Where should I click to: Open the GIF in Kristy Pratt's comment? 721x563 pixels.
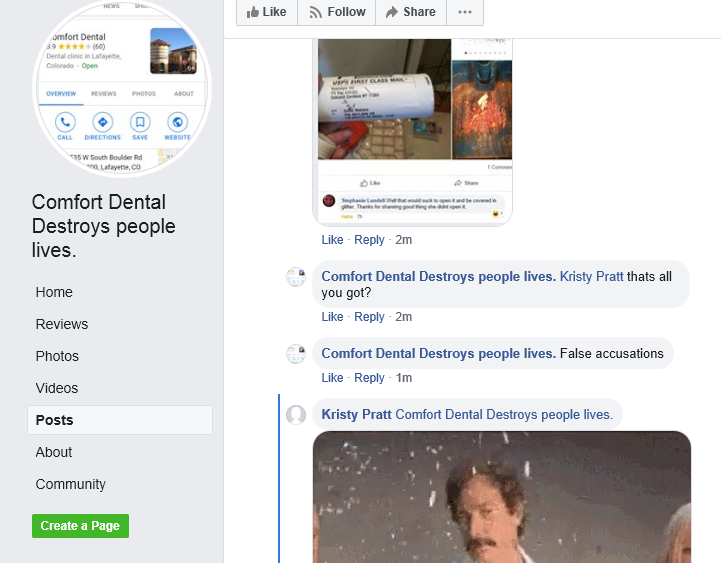click(502, 497)
